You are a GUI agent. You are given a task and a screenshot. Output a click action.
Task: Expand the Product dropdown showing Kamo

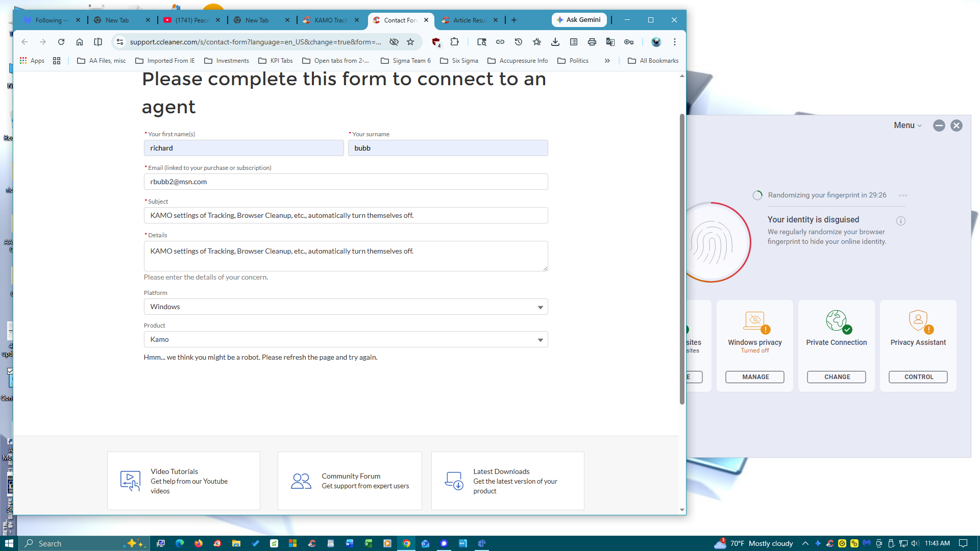(346, 339)
